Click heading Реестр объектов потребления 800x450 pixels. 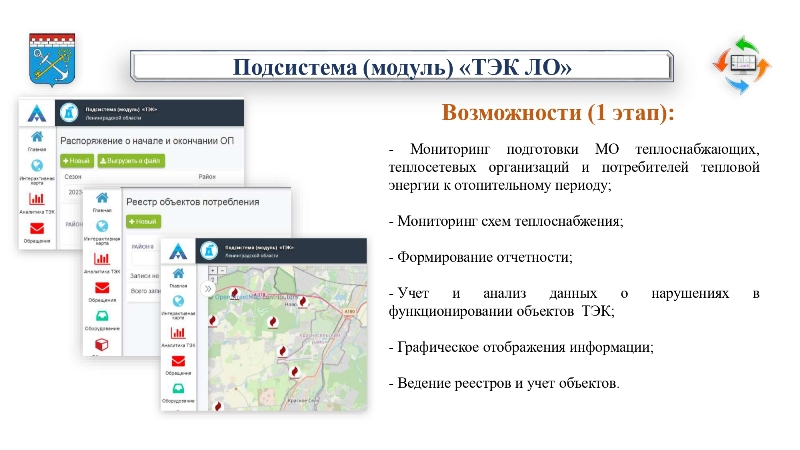point(193,202)
